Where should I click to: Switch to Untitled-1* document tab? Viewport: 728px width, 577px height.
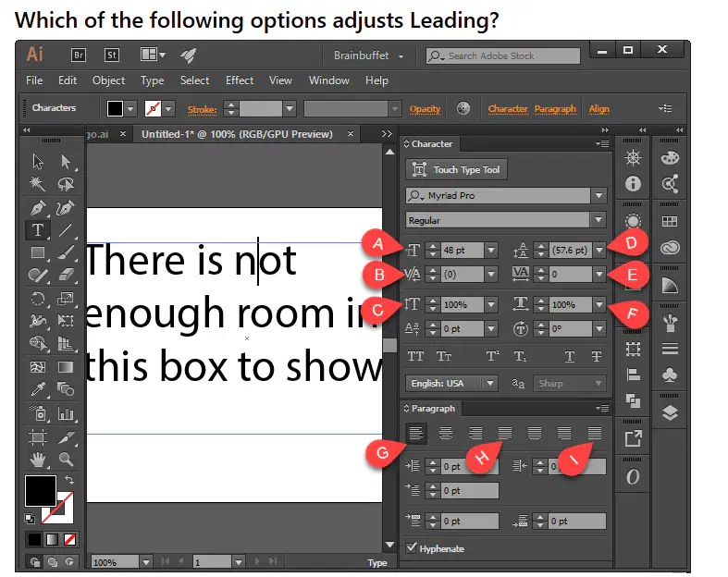[x=237, y=134]
